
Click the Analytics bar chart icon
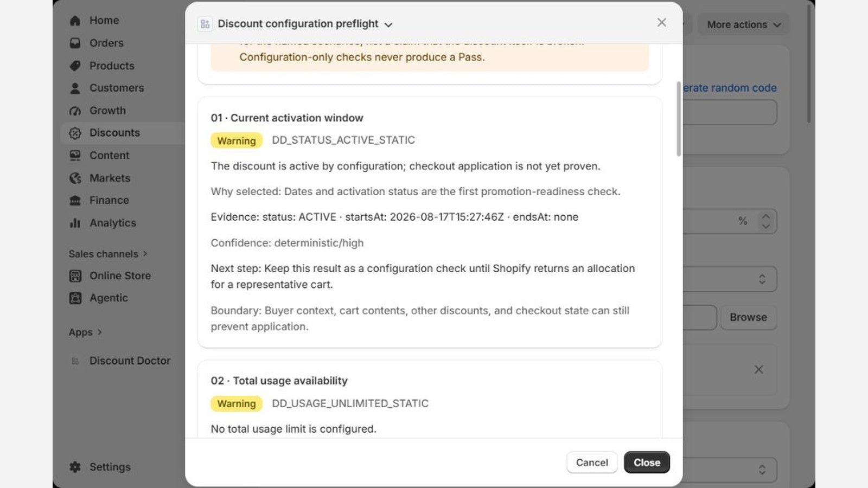[75, 223]
